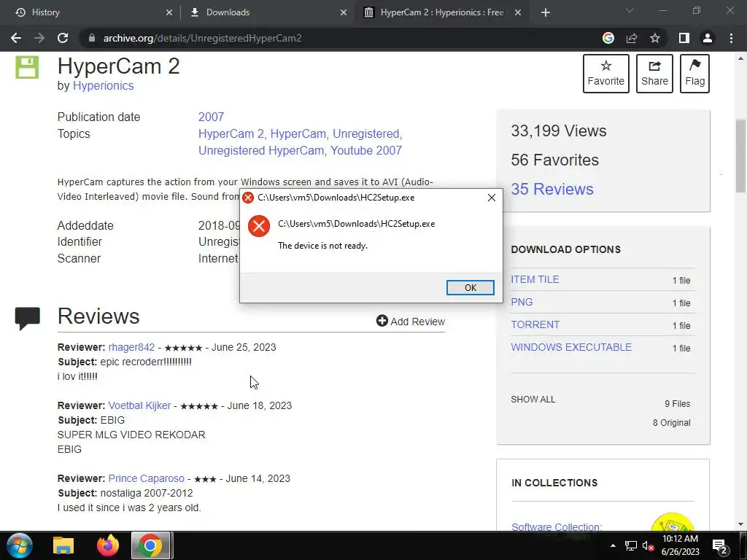747x560 pixels.
Task: Click SHOW ALL download files
Action: (533, 400)
